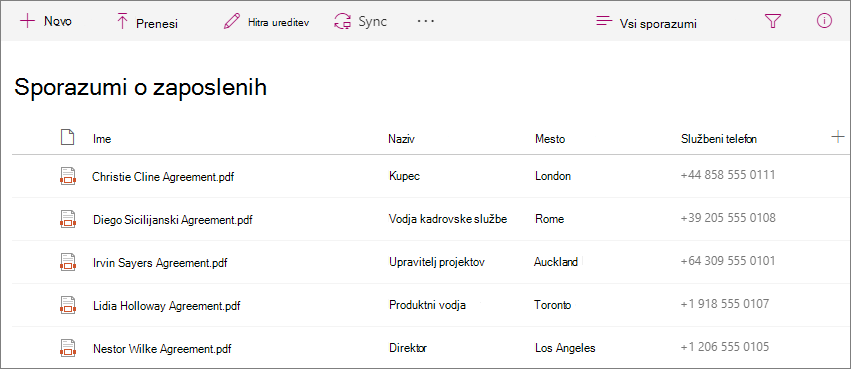Select the Auckland cell in the Mesto column
The width and height of the screenshot is (851, 369).
pyautogui.click(x=556, y=262)
